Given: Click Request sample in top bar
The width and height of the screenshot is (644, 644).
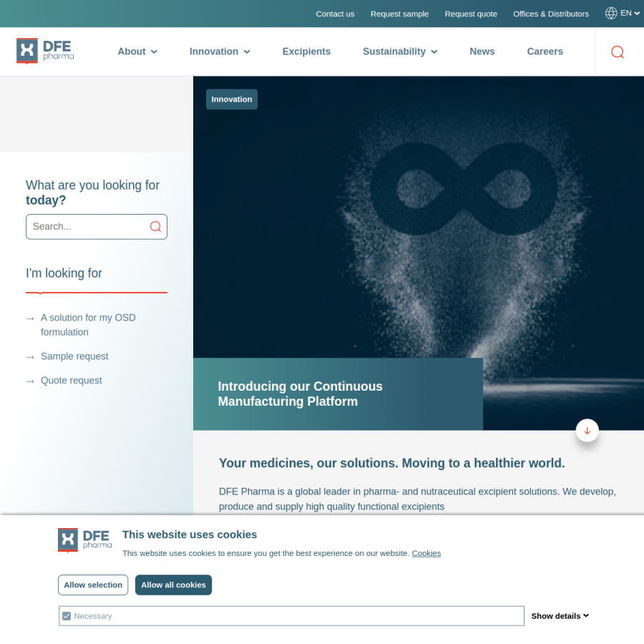Looking at the screenshot, I should (399, 14).
